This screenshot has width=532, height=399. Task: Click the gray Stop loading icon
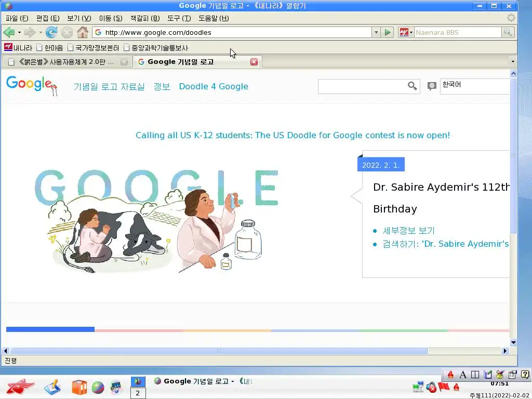pos(67,33)
